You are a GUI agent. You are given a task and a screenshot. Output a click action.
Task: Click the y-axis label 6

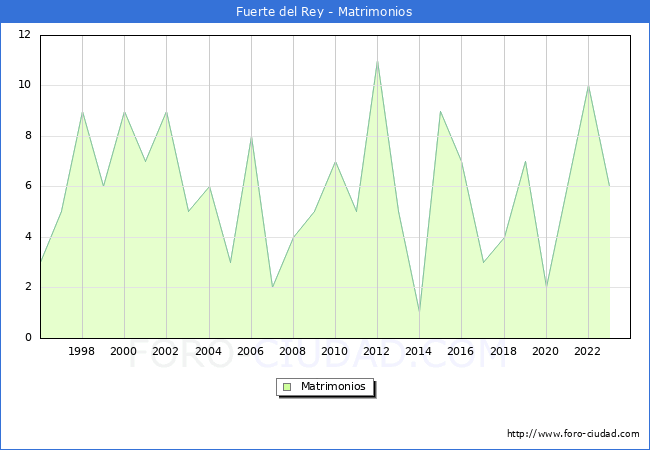click(x=28, y=186)
